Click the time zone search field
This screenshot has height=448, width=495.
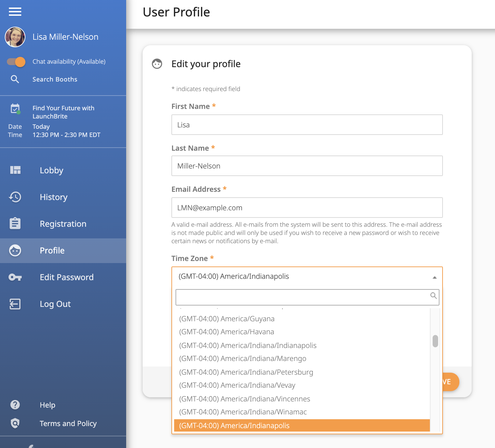307,297
